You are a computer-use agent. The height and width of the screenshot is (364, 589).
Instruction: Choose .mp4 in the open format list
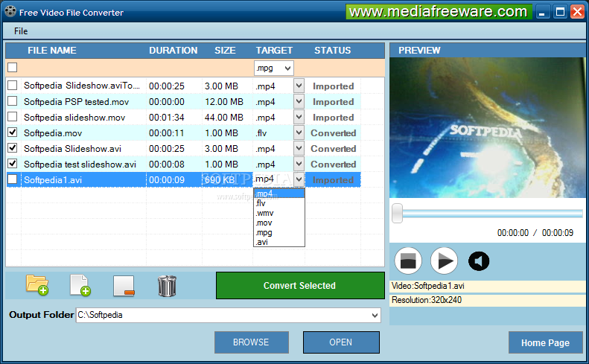pos(279,194)
